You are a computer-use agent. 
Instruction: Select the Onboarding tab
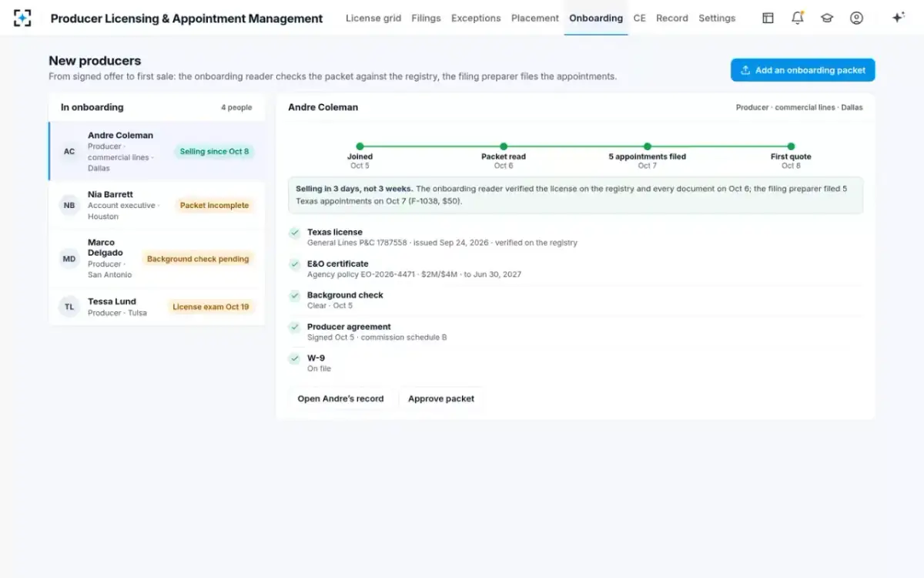tap(596, 18)
